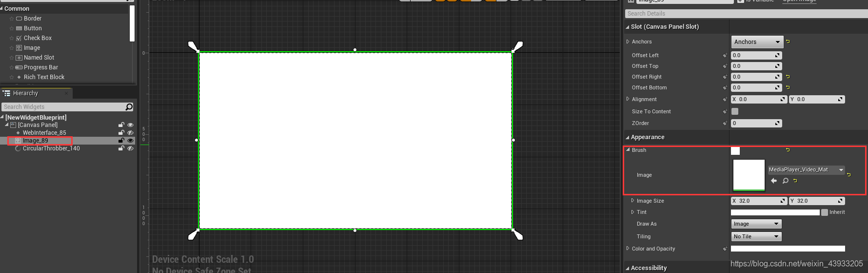Screen dimensions: 868x273
Task: Browse to MediaPlayer_Video_Mat in Content Browser
Action: pos(785,181)
